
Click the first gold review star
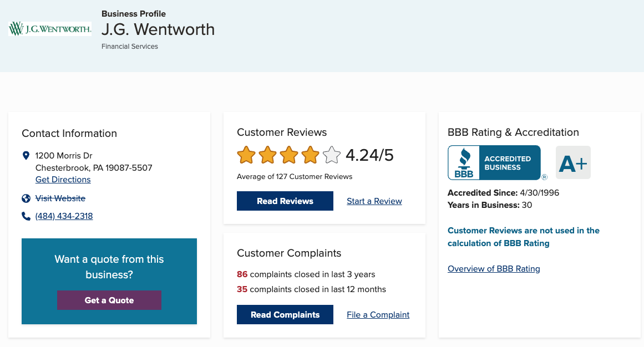tap(246, 155)
